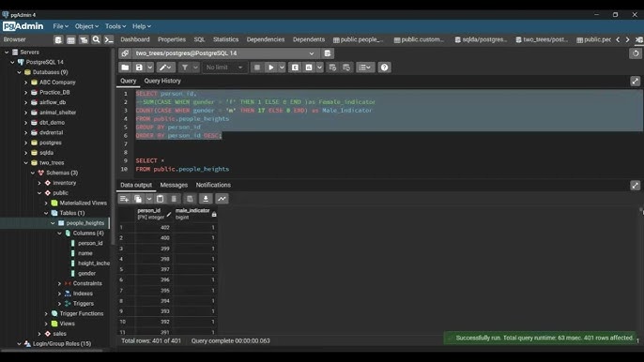644x362 pixels.
Task: Click the Open File folder icon
Action: (125, 68)
